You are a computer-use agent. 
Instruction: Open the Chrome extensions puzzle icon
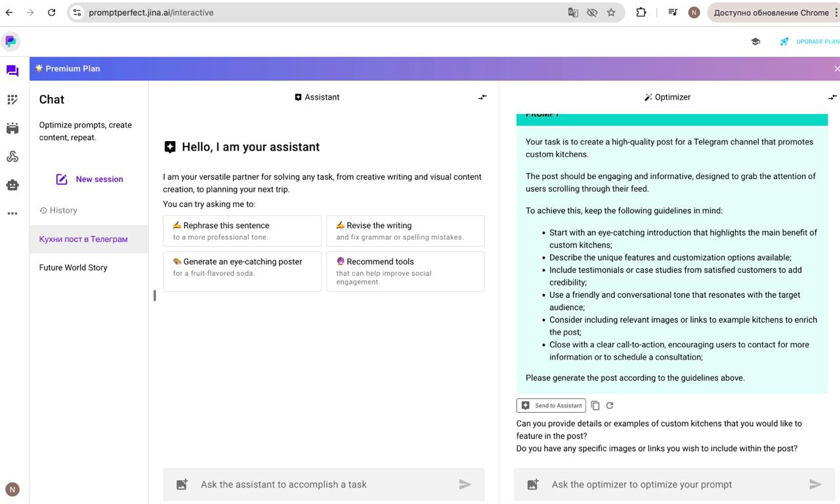pyautogui.click(x=641, y=12)
